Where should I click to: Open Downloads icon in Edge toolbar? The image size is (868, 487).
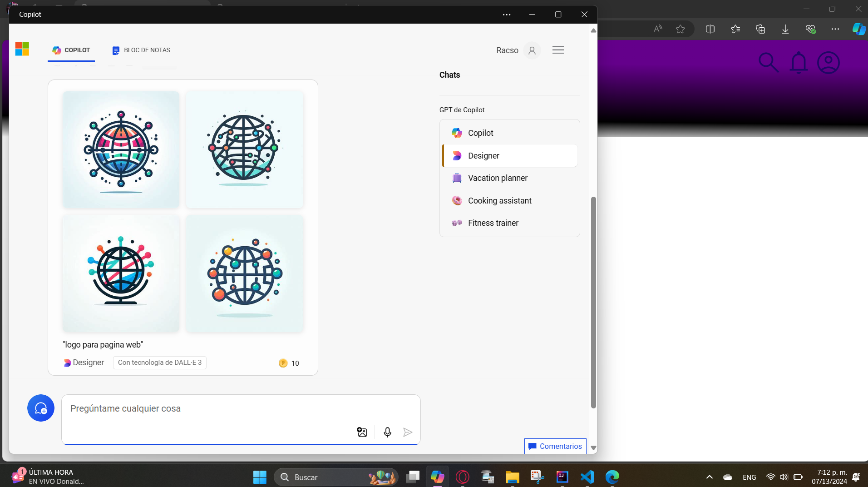click(785, 29)
